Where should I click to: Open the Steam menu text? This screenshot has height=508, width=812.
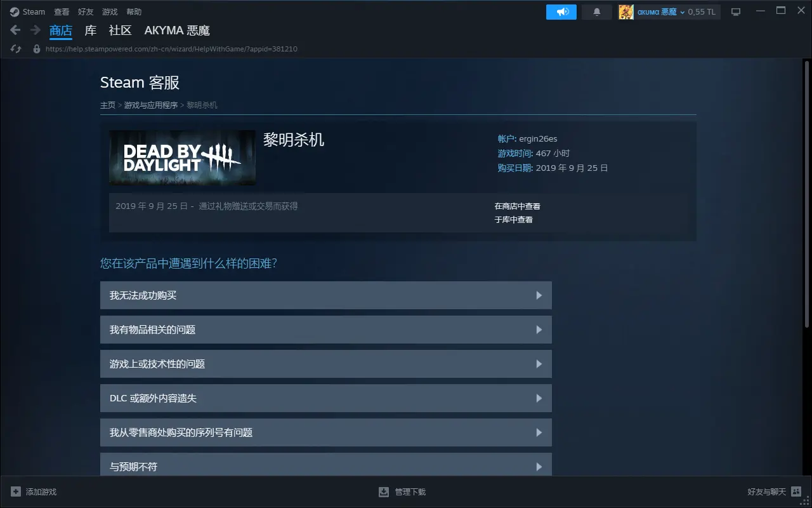[x=34, y=11]
